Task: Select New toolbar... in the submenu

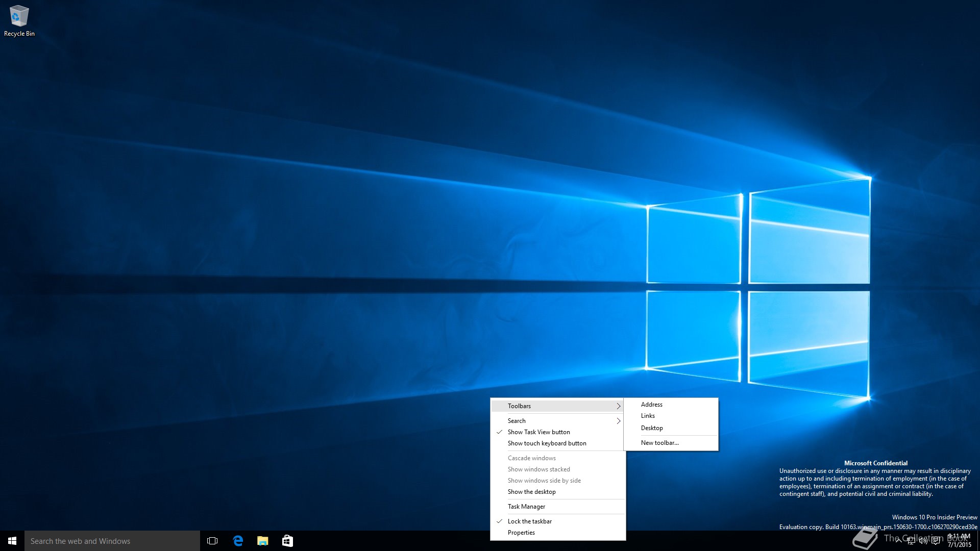Action: coord(671,443)
